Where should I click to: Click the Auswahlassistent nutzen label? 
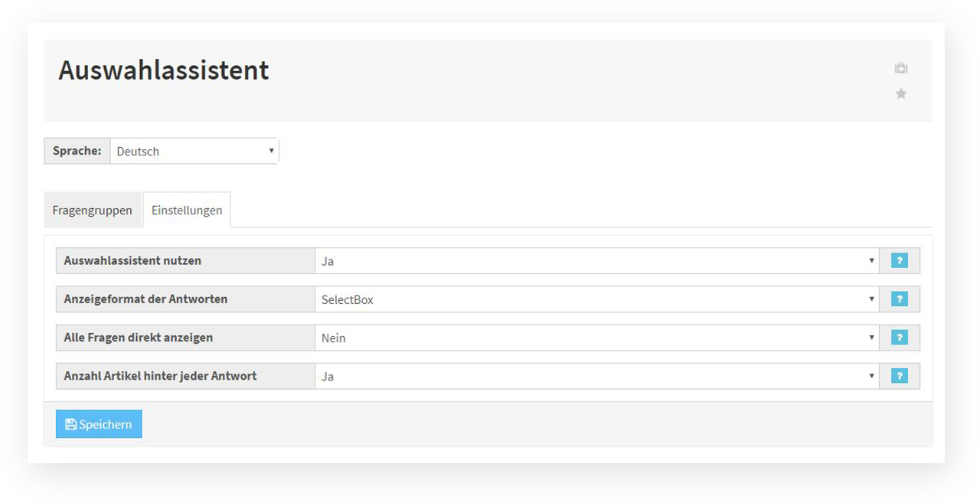132,260
